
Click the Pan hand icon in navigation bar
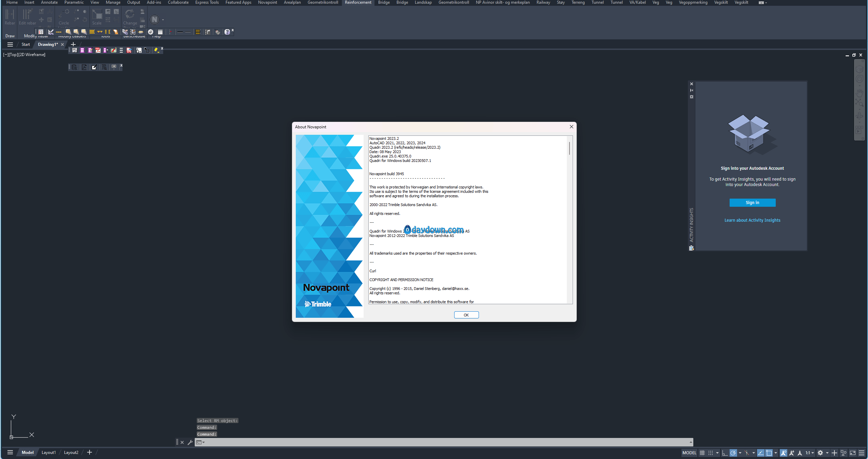pyautogui.click(x=860, y=93)
